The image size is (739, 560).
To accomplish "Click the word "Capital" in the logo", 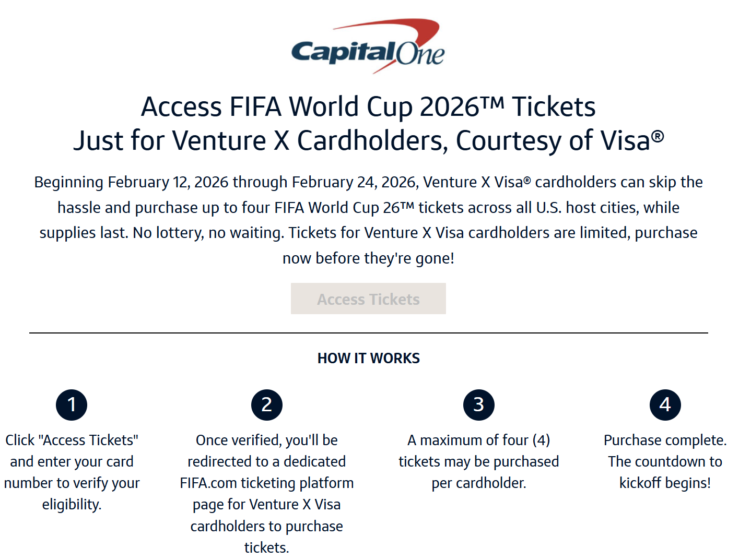I will (343, 53).
